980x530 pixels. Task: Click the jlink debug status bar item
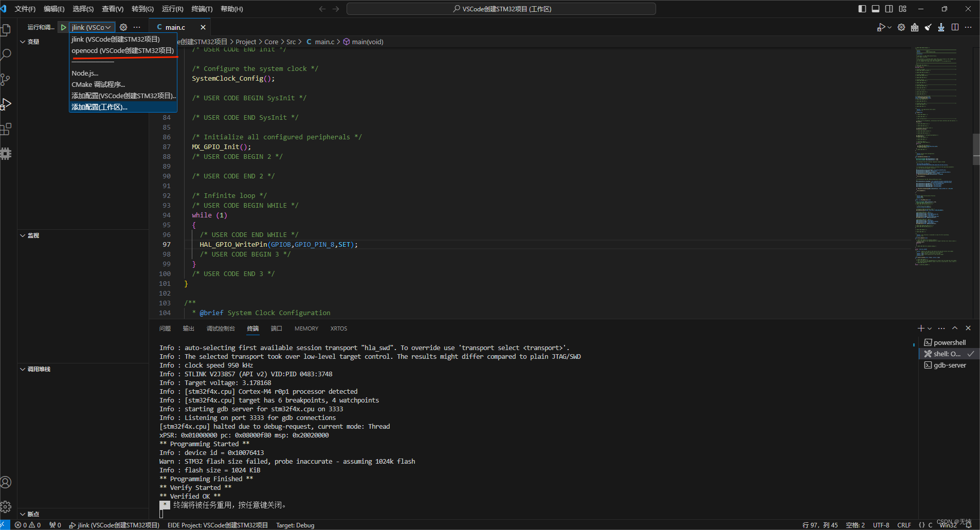point(114,525)
